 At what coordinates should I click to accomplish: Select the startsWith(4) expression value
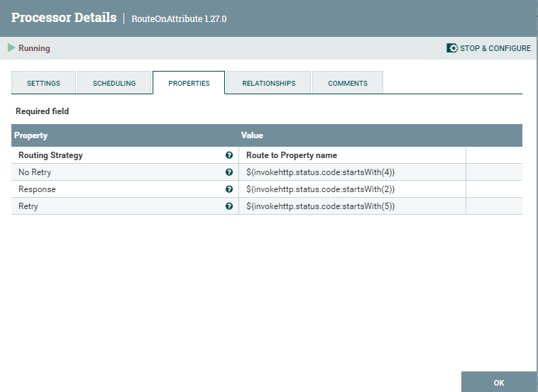point(320,172)
